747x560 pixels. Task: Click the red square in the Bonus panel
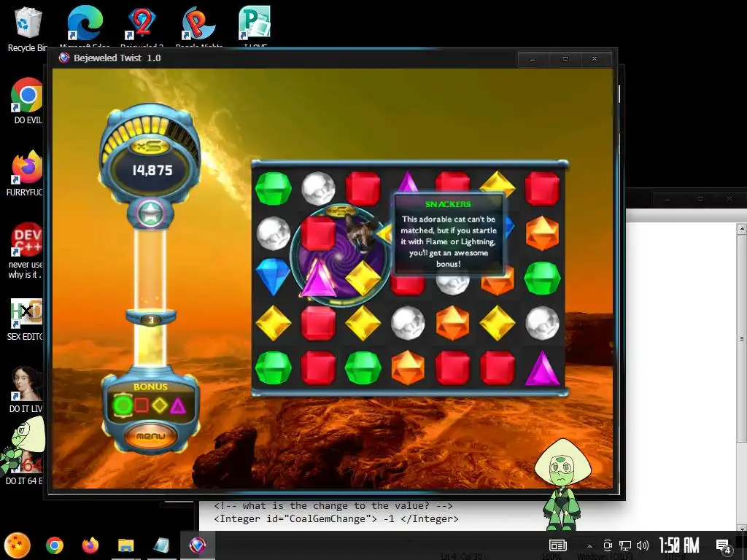click(141, 405)
